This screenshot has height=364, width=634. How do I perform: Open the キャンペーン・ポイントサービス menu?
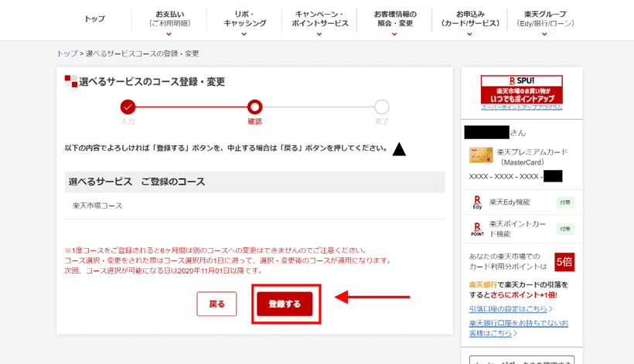(319, 19)
